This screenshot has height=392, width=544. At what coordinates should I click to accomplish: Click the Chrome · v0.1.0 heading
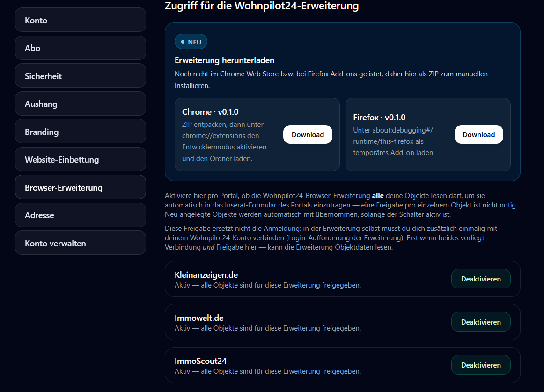tap(210, 112)
